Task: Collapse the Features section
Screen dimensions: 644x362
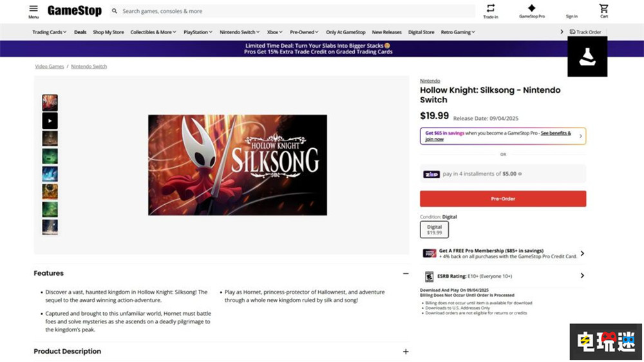Action: click(405, 273)
